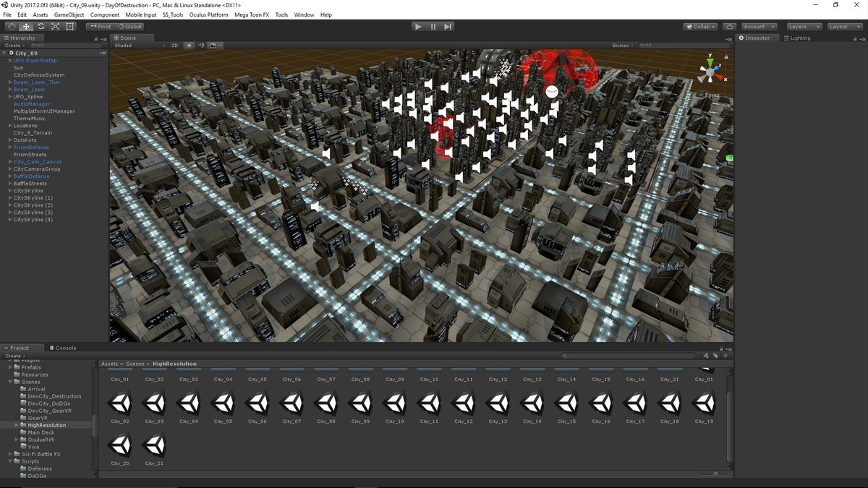Select Sun in Hierarchy
The image size is (868, 488).
click(x=18, y=68)
